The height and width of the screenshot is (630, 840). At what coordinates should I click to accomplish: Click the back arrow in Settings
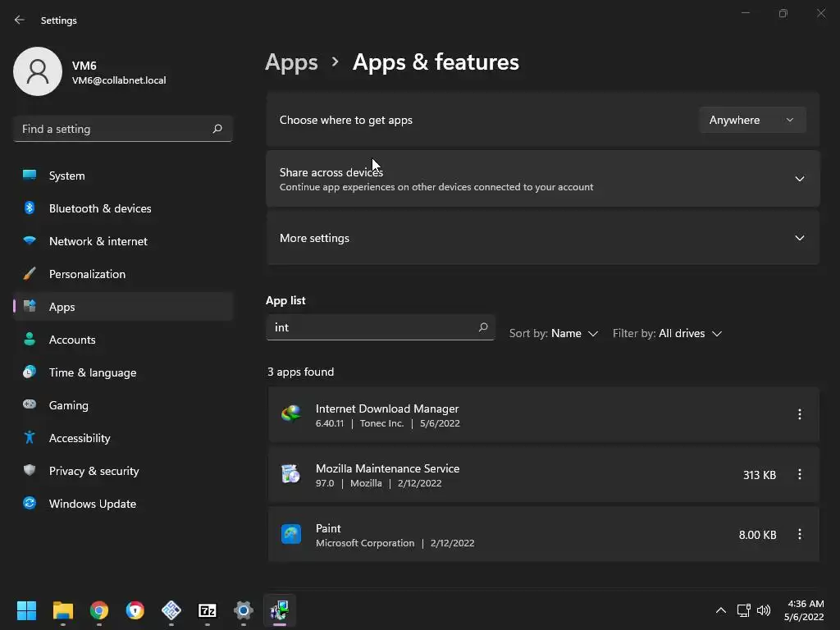pos(20,20)
